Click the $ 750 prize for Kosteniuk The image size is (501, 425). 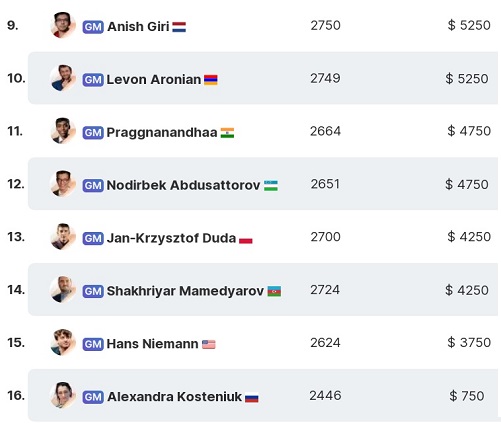click(x=467, y=396)
